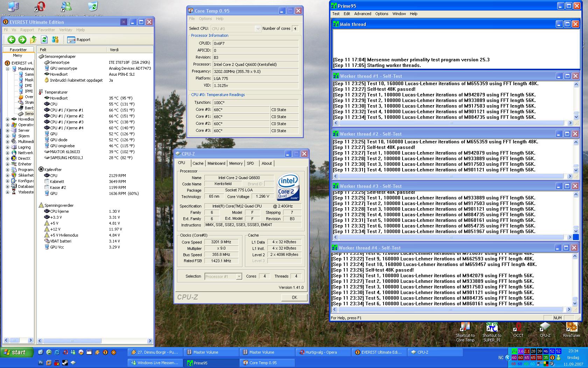Expand the DirectX tree node
The width and height of the screenshot is (588, 368).
pyautogui.click(x=7, y=158)
